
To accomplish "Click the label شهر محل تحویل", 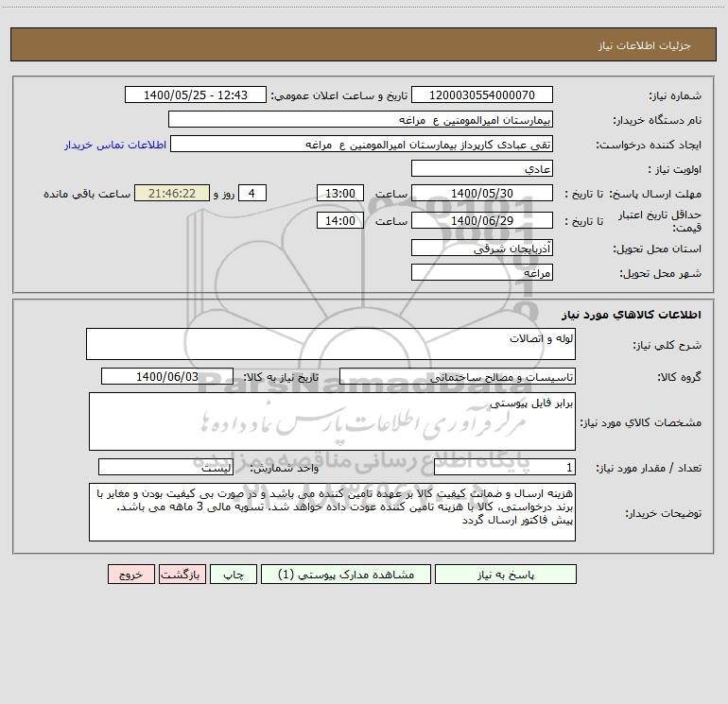I will coord(660,274).
